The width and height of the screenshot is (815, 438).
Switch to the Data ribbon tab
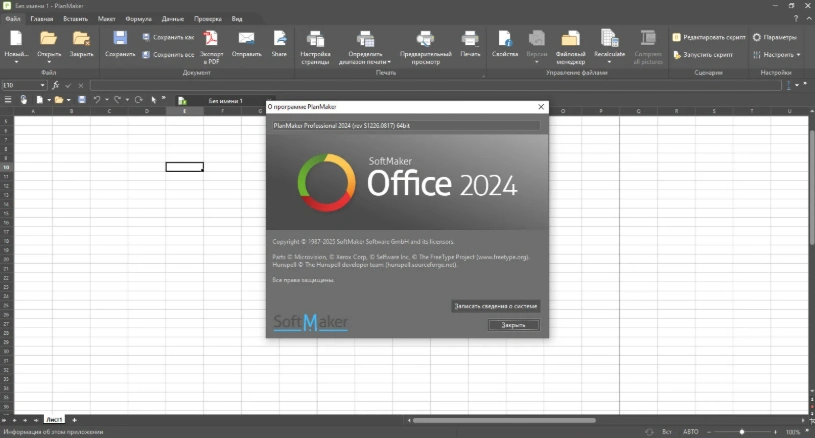point(173,19)
